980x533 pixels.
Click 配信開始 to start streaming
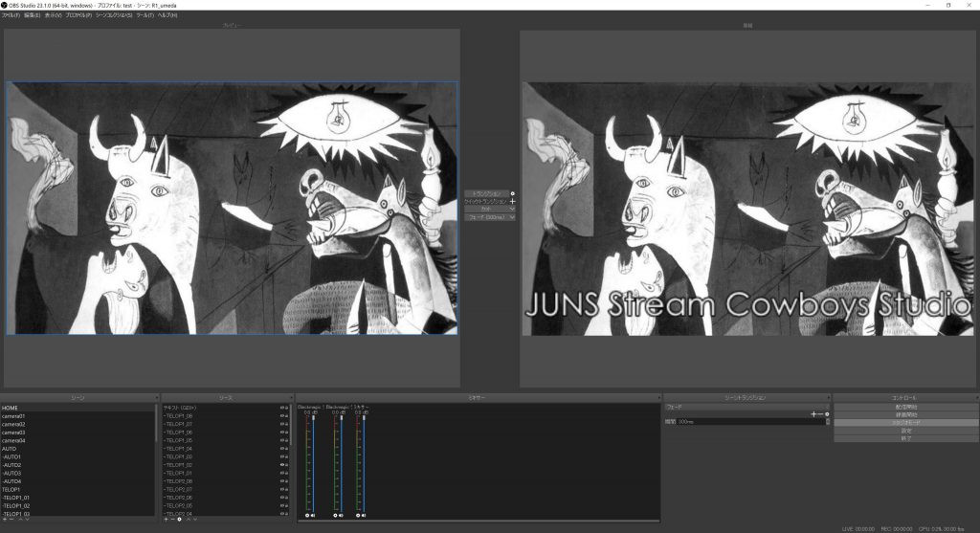pos(906,407)
